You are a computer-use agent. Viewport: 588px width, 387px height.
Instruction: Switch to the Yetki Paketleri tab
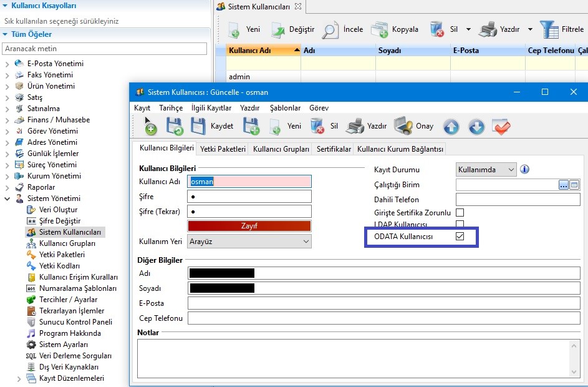point(223,149)
